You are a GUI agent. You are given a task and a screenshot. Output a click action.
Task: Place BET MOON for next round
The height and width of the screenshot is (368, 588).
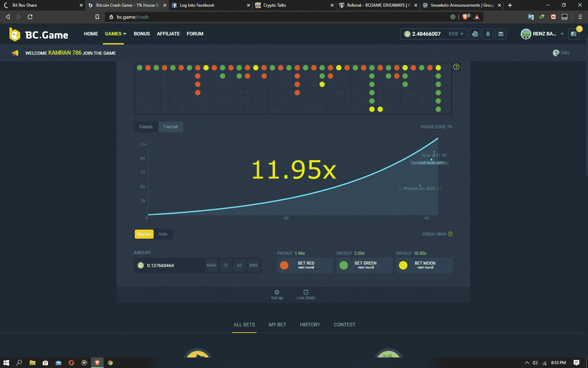(x=424, y=265)
